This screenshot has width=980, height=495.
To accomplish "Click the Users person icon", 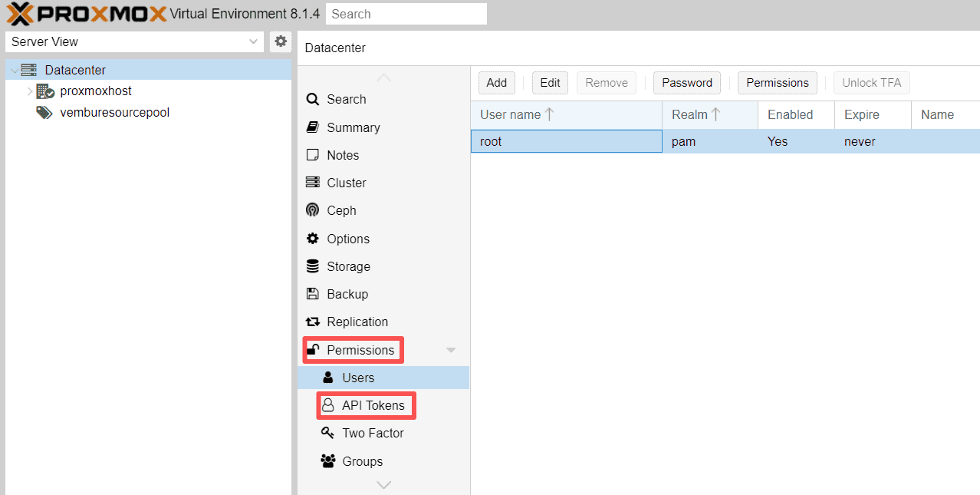I will coord(328,378).
